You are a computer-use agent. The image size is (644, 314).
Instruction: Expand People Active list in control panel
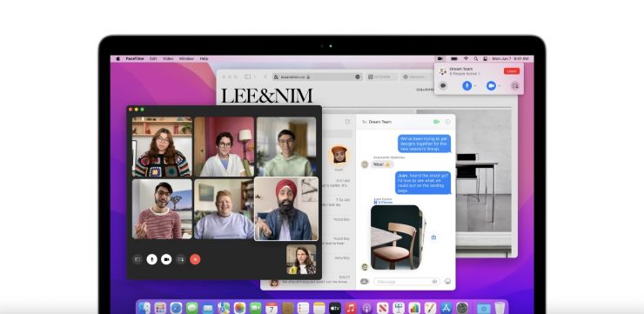click(x=464, y=74)
